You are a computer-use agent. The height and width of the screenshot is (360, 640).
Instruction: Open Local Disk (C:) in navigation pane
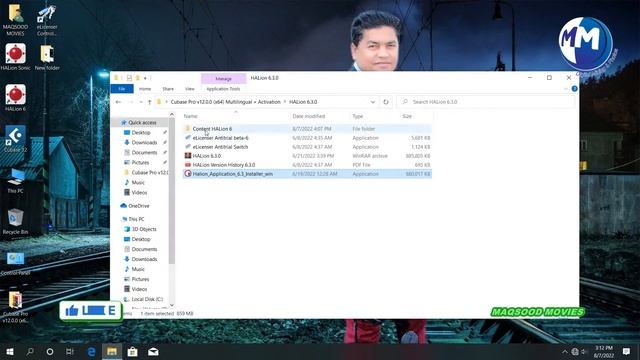click(147, 299)
